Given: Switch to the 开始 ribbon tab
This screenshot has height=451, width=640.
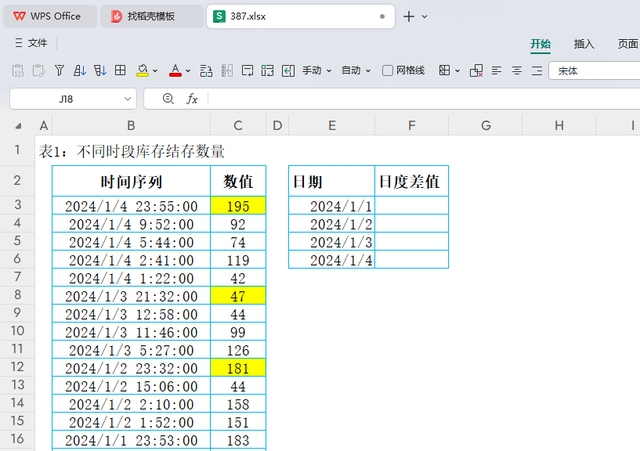Looking at the screenshot, I should 540,44.
